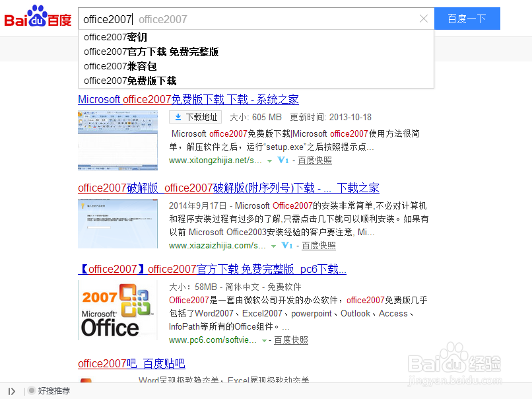Click text 大小：58MB - 简体中文 - 免费软件
532x399 pixels.
(x=235, y=287)
